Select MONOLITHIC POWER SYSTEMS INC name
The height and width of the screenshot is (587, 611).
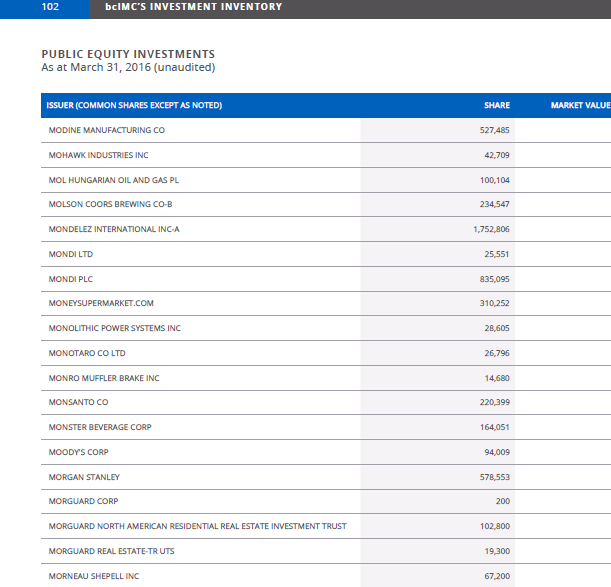point(115,328)
